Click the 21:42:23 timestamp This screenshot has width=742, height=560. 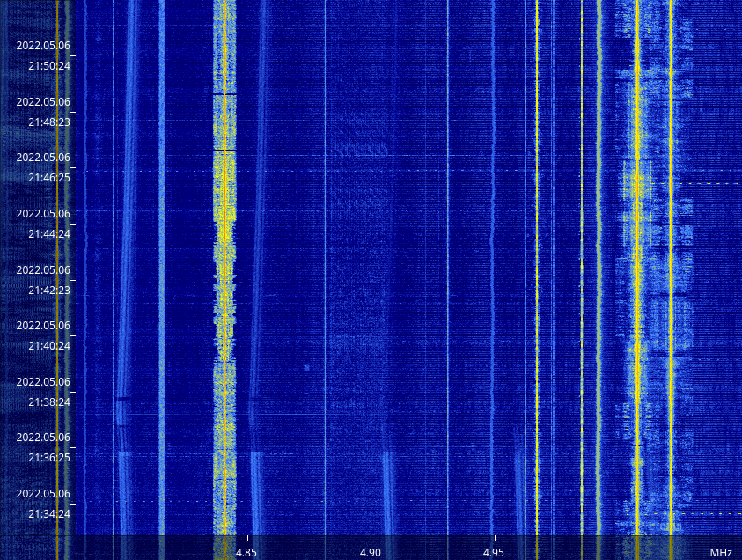click(x=49, y=291)
